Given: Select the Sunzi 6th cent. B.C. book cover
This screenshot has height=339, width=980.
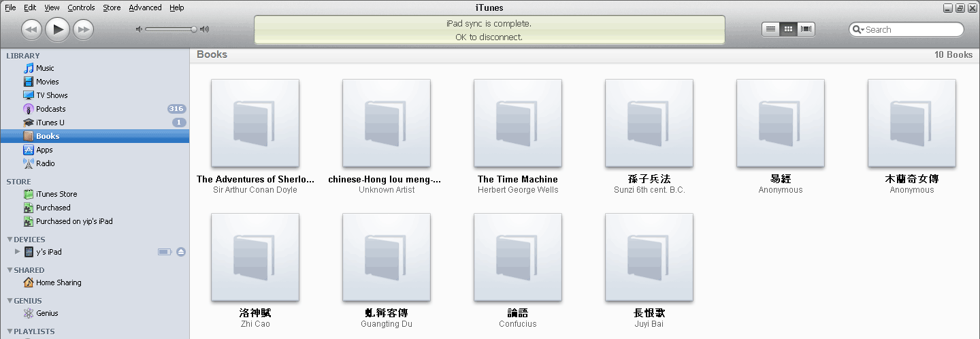Looking at the screenshot, I should point(649,123).
